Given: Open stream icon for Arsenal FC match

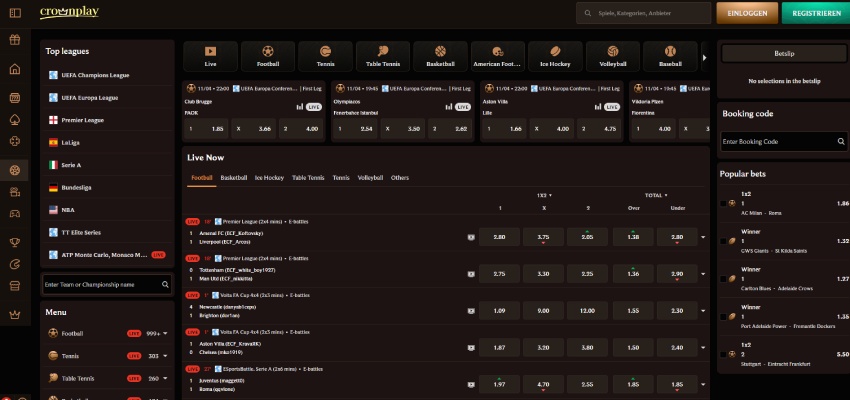Looking at the screenshot, I should click(x=471, y=237).
